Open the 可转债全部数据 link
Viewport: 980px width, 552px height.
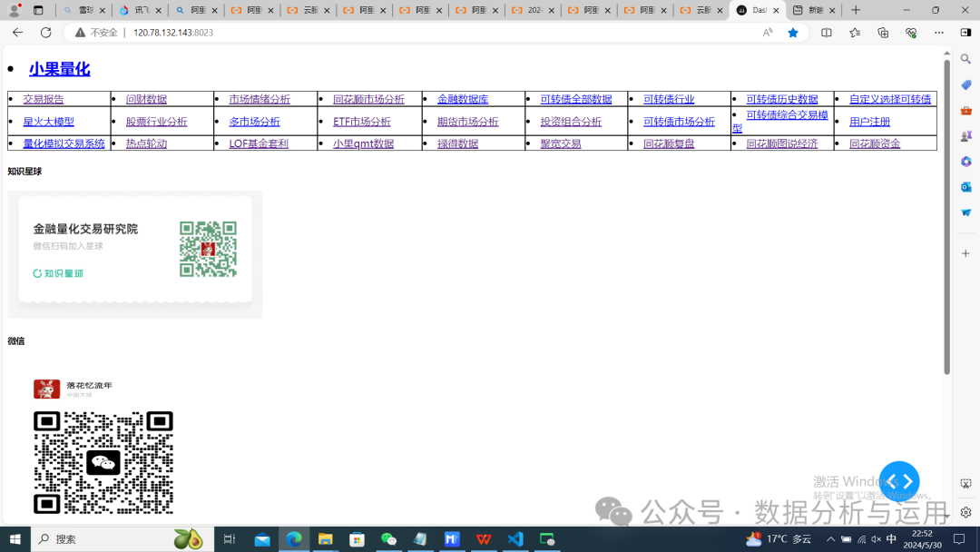coord(575,99)
